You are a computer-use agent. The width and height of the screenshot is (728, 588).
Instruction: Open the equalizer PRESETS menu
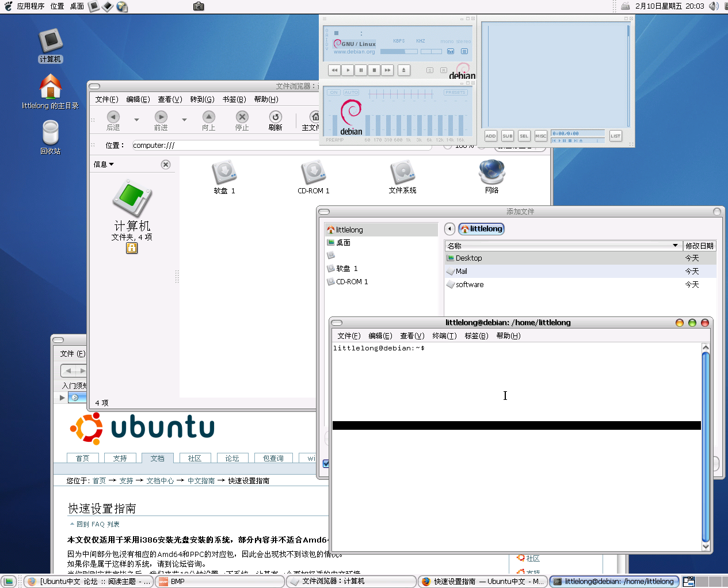(x=455, y=93)
